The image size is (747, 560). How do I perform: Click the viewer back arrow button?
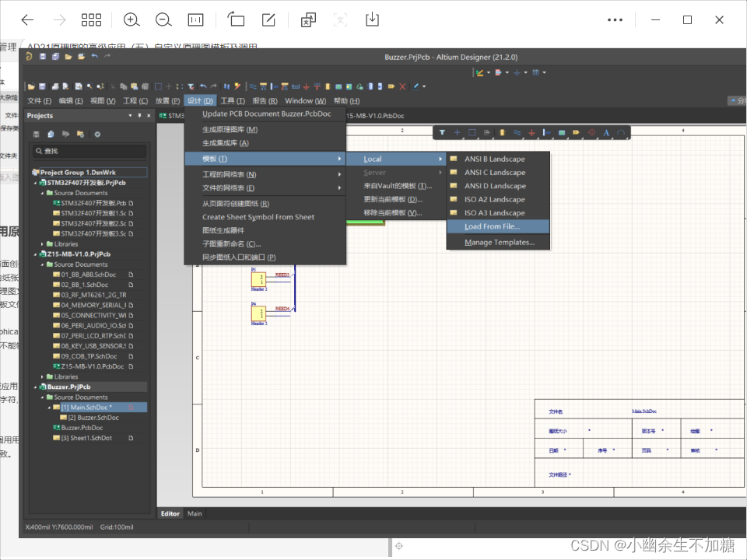28,20
